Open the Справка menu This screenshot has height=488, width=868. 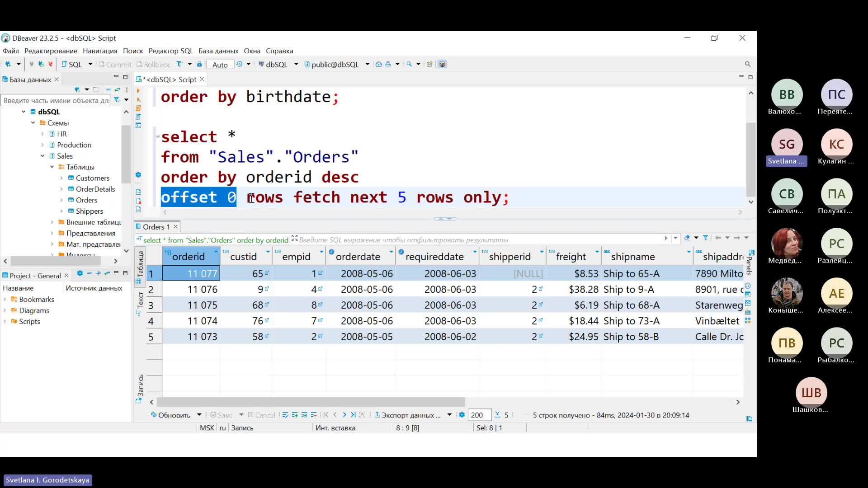(x=279, y=51)
